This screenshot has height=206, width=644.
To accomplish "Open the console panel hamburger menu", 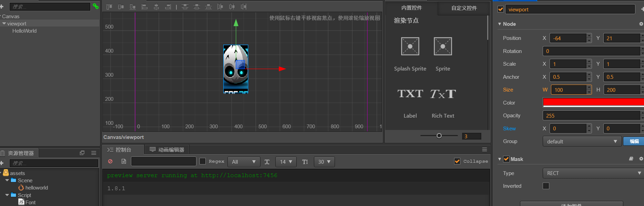I will 484,150.
